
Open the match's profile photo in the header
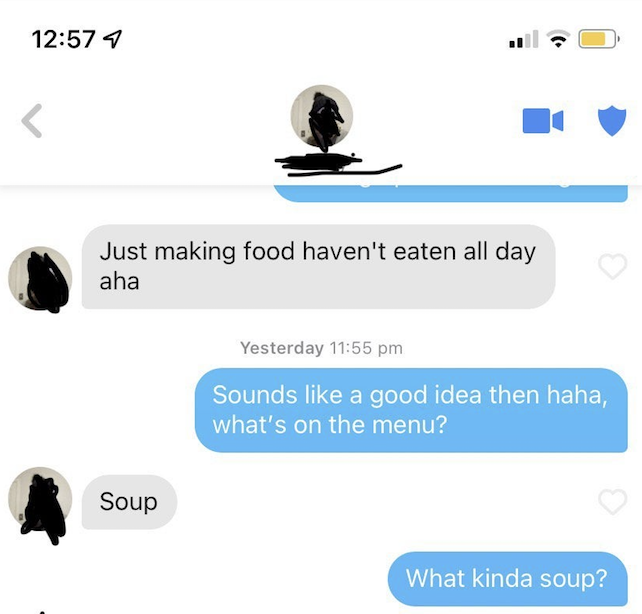click(322, 116)
